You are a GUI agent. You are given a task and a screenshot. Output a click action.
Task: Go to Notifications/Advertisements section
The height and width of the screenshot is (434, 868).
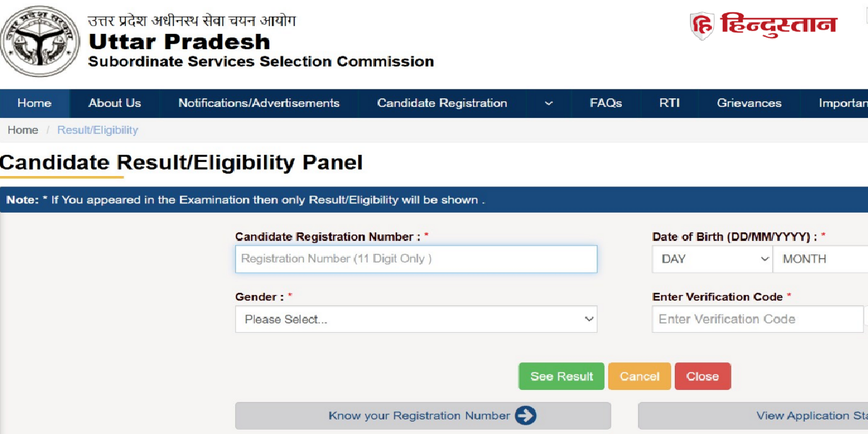coord(259,103)
